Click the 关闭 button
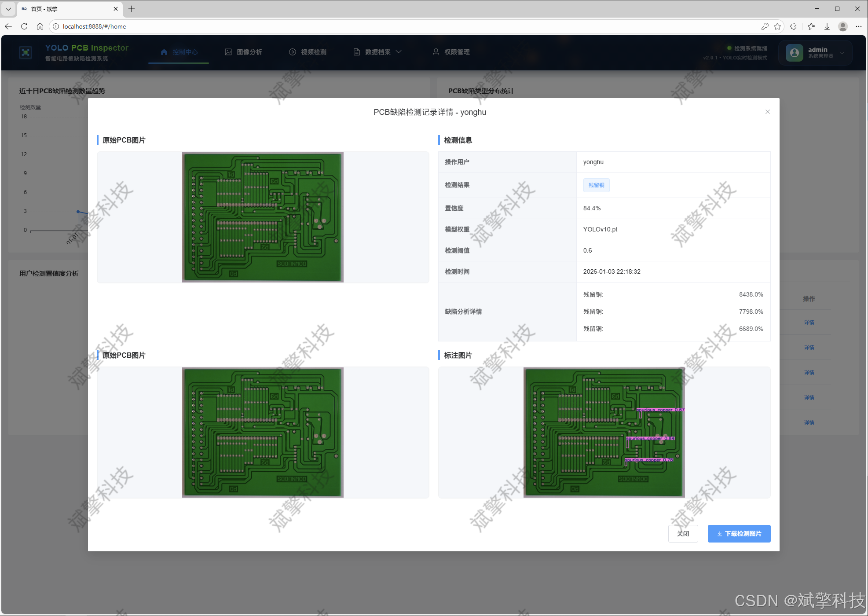Viewport: 868px width, 616px height. click(x=683, y=533)
